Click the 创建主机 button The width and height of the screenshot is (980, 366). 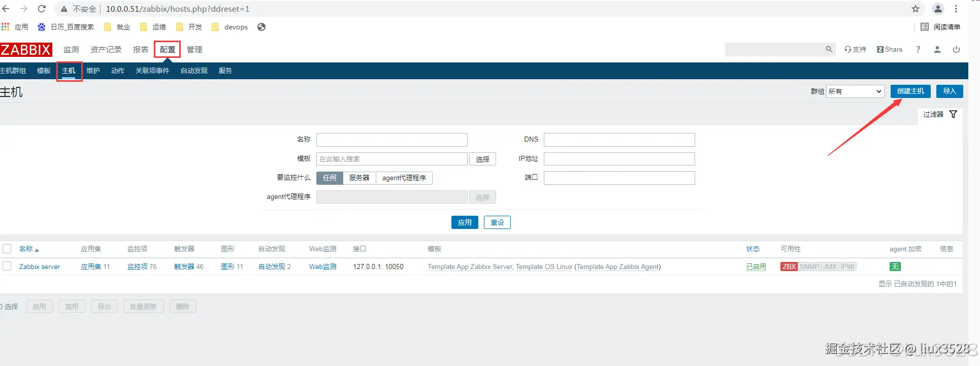(x=910, y=91)
